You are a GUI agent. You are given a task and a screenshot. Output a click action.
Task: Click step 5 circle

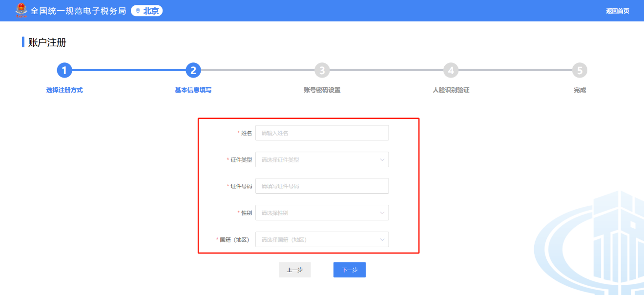580,71
